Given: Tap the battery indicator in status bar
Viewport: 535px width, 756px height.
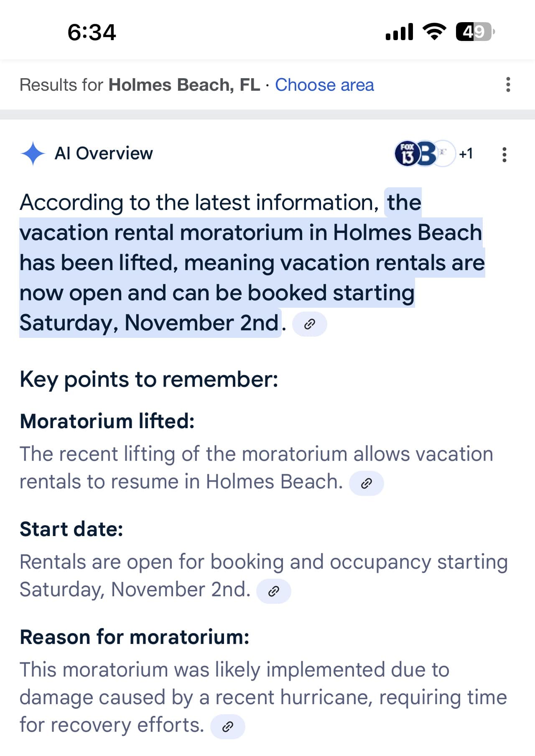Looking at the screenshot, I should click(x=475, y=32).
